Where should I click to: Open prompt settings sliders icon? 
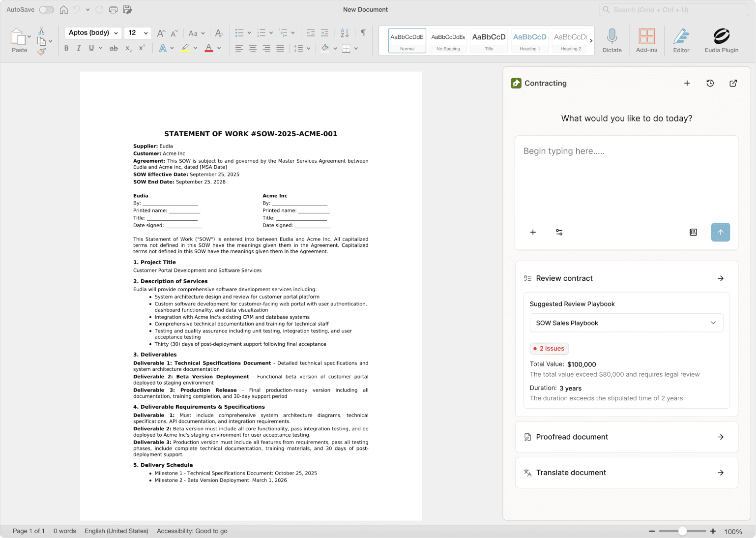pyautogui.click(x=559, y=232)
